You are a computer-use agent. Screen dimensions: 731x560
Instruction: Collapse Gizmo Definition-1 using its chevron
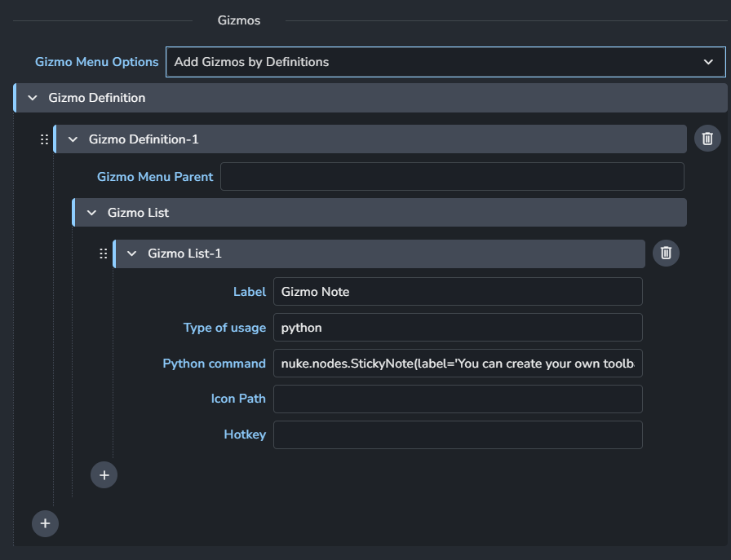click(73, 139)
